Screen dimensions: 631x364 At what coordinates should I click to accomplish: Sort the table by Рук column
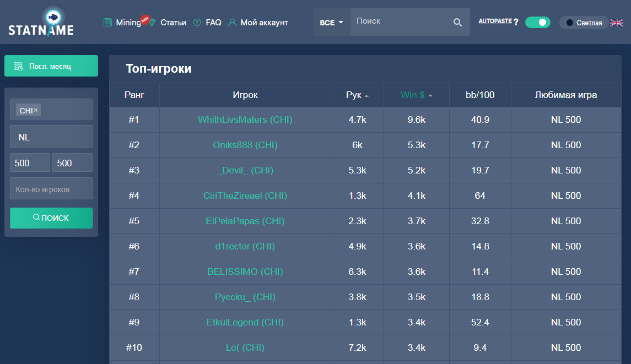357,95
